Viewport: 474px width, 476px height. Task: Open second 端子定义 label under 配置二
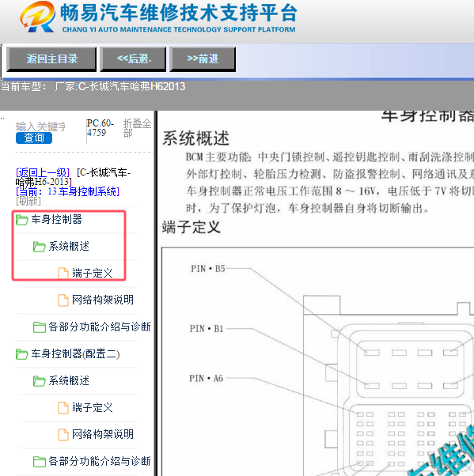click(93, 407)
